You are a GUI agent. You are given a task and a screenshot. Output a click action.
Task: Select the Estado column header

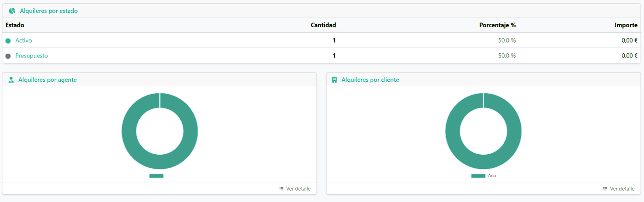tap(15, 25)
